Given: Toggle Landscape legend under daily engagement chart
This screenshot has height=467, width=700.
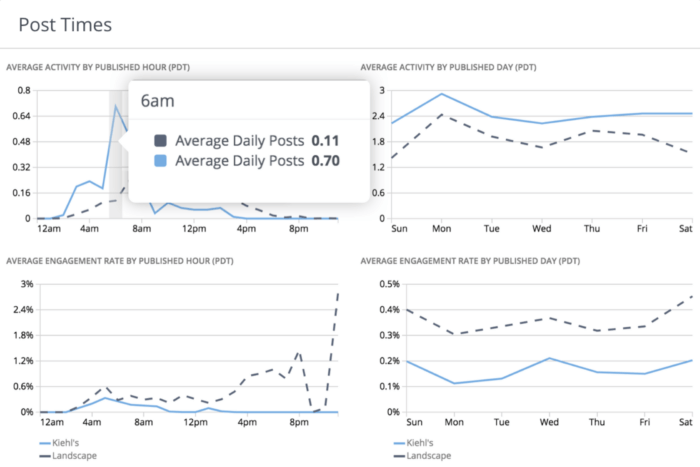Looking at the screenshot, I should [422, 456].
